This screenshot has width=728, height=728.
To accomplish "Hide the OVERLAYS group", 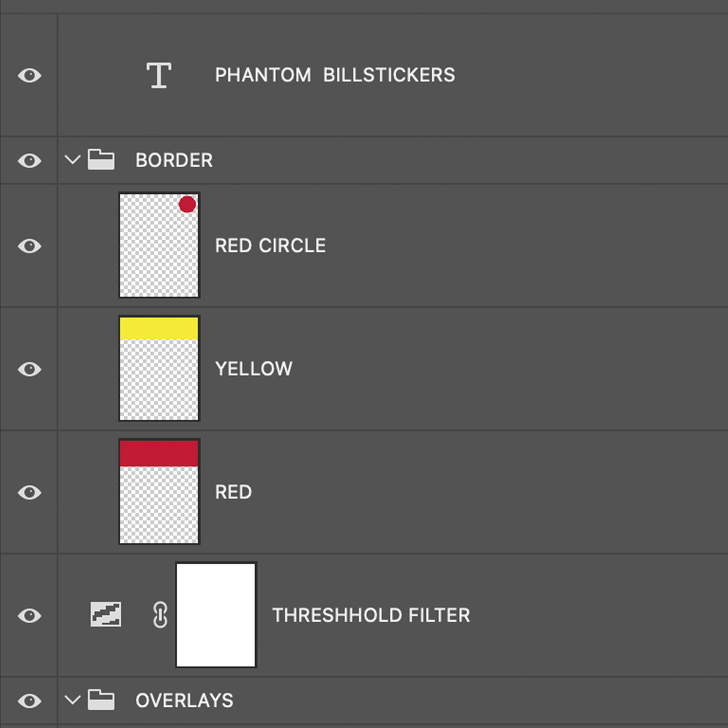I will (30, 701).
